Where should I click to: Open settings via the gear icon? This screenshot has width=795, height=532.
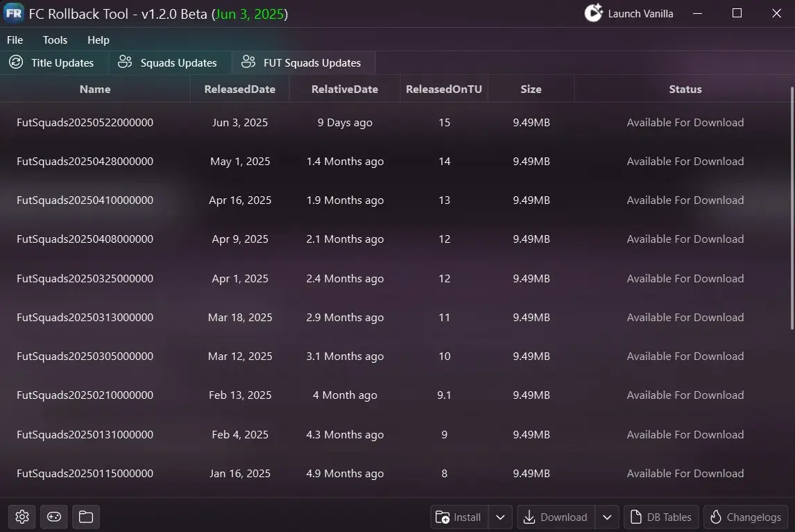tap(22, 517)
